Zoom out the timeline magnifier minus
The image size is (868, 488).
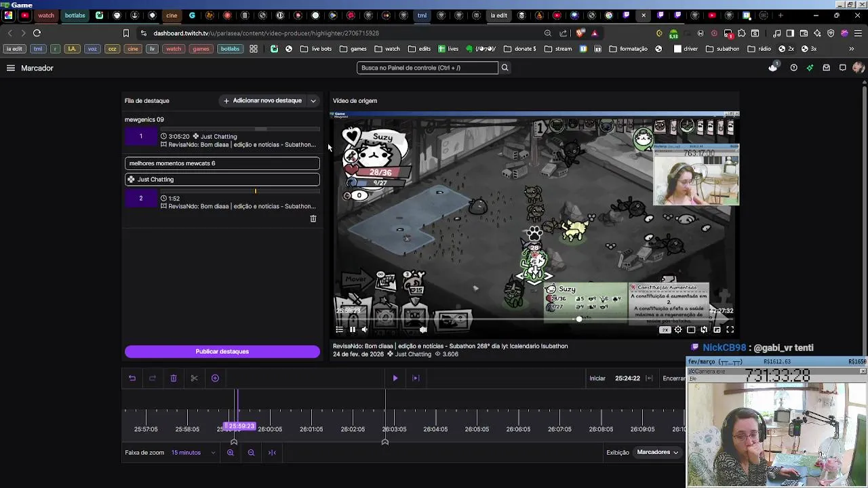[251, 453]
